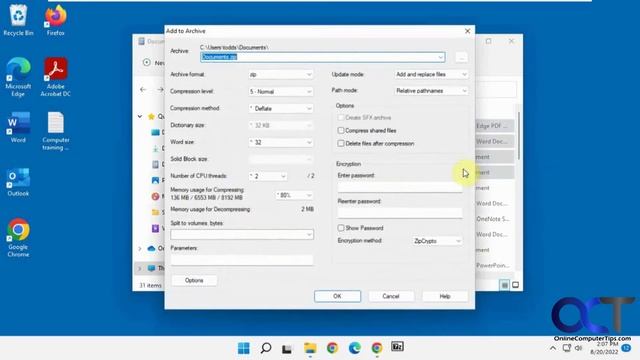
Task: Open the network icon in system tray
Action: tap(567, 348)
